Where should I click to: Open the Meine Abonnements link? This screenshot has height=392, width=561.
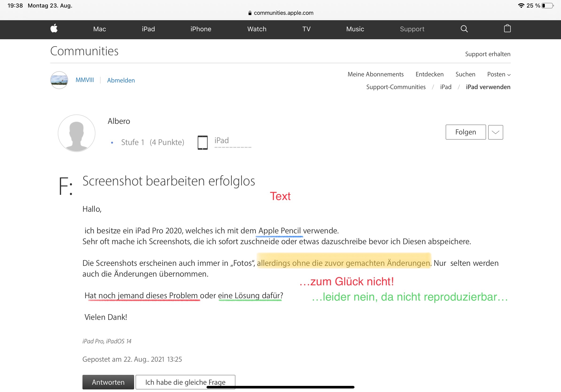coord(375,74)
